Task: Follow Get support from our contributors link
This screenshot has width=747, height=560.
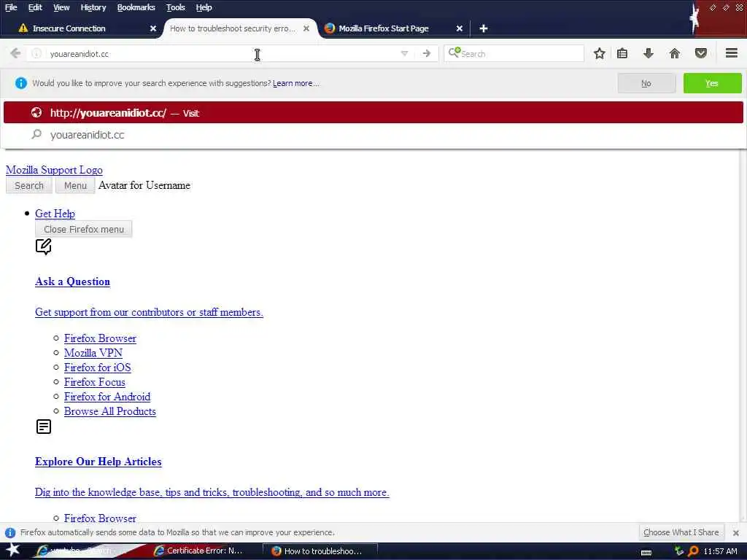Action: [149, 312]
